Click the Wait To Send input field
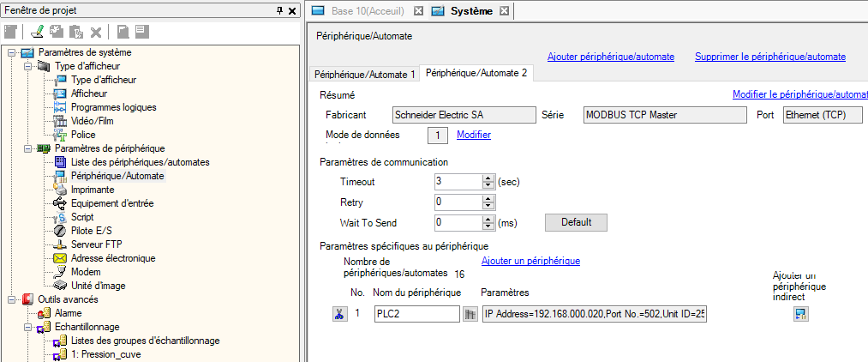This screenshot has height=362, width=868. click(x=458, y=222)
